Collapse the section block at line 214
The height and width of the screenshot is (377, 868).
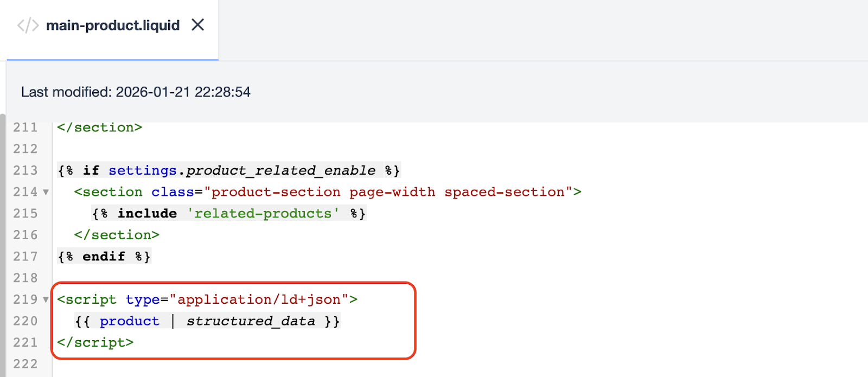click(x=46, y=192)
